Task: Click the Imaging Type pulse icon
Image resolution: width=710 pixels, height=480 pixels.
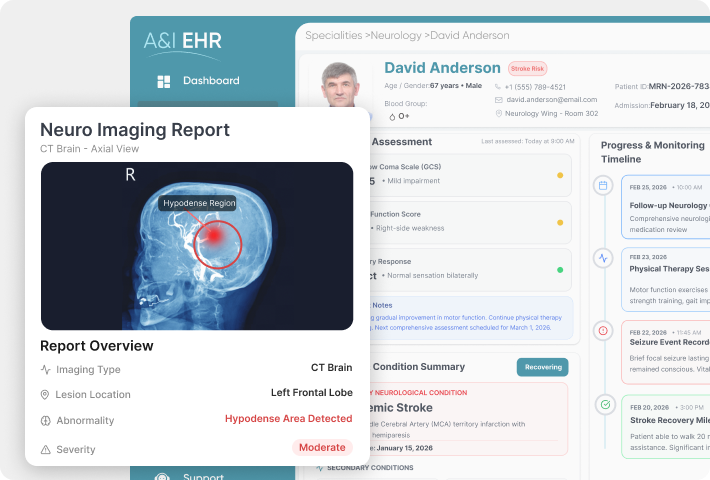Action: 45,370
